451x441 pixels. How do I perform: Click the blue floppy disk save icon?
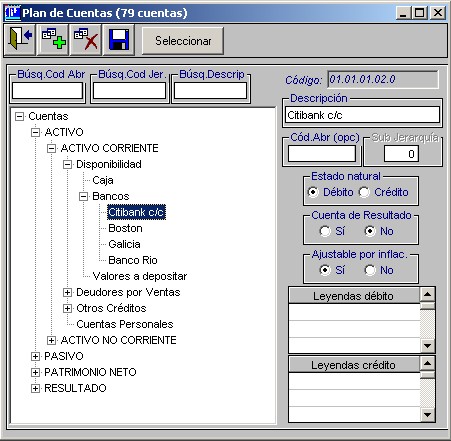(x=119, y=40)
